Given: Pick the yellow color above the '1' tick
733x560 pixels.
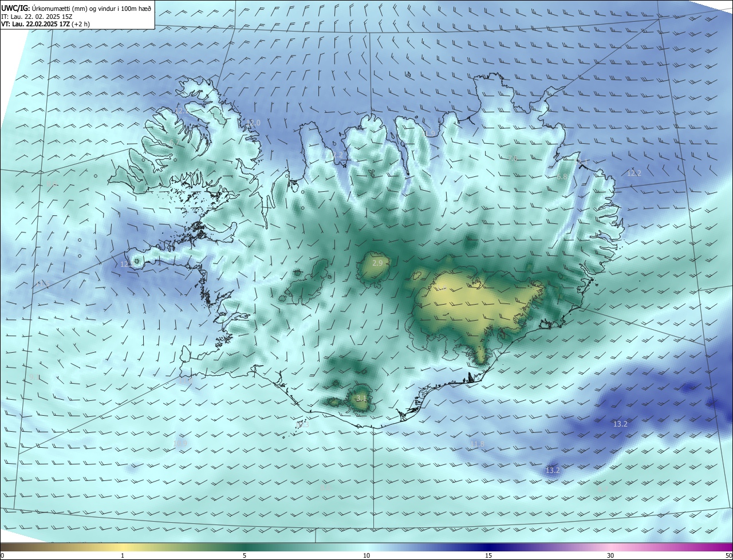Looking at the screenshot, I should (x=123, y=547).
